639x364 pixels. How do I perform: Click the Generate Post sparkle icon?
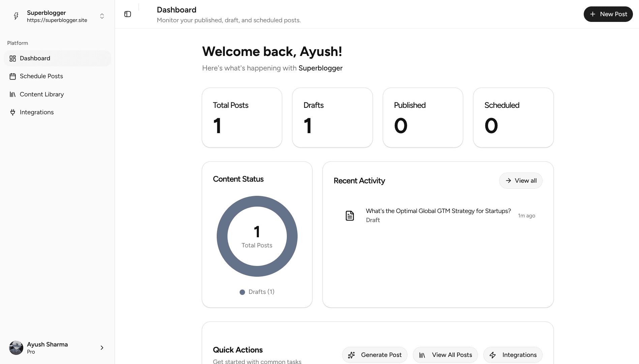tap(351, 355)
